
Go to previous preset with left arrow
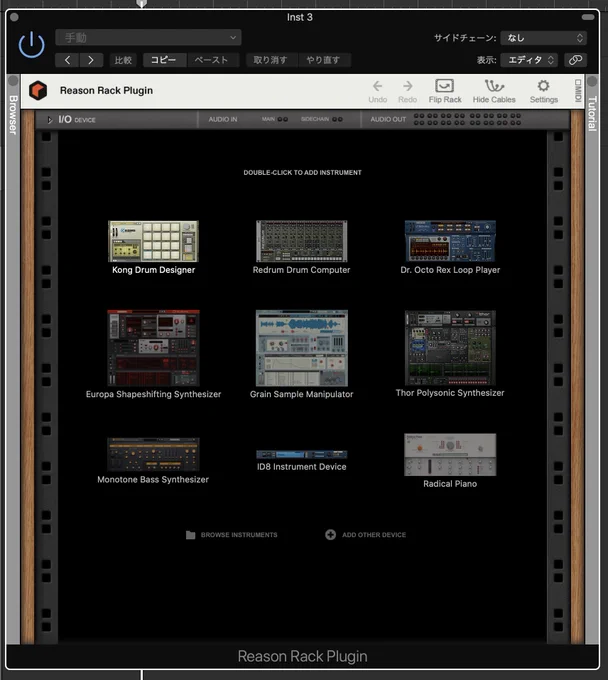tap(67, 60)
